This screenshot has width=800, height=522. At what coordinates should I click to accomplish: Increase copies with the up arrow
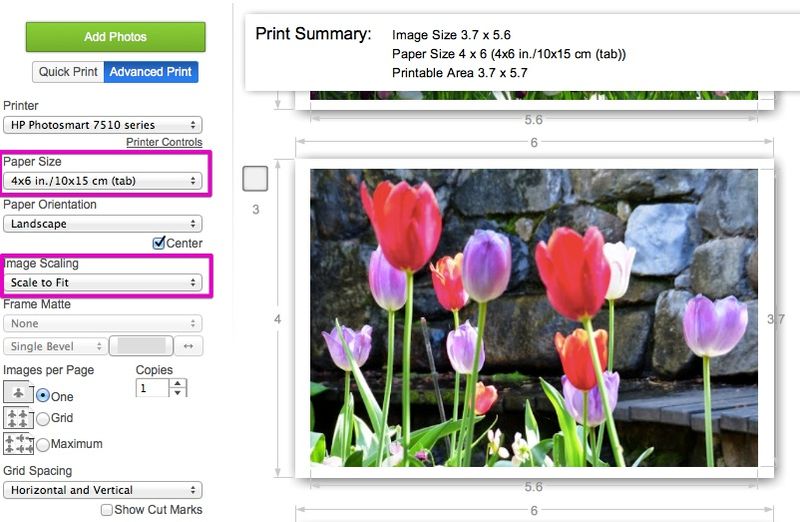pyautogui.click(x=178, y=384)
